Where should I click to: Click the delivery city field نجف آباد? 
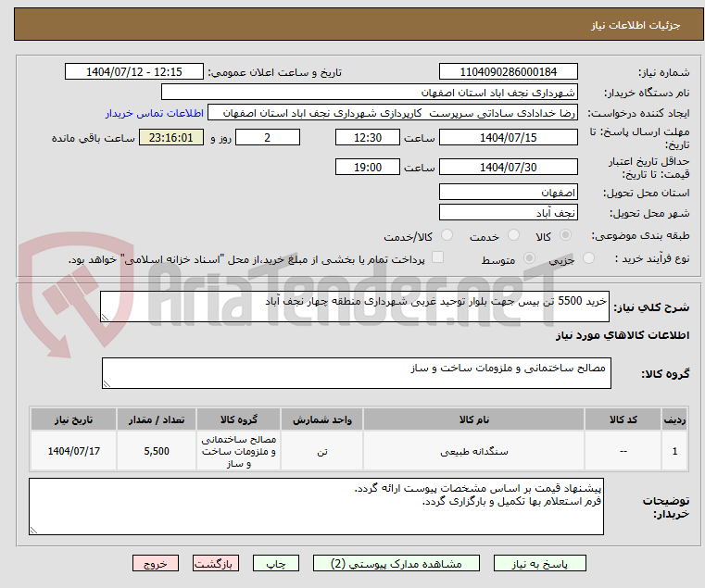point(508,213)
